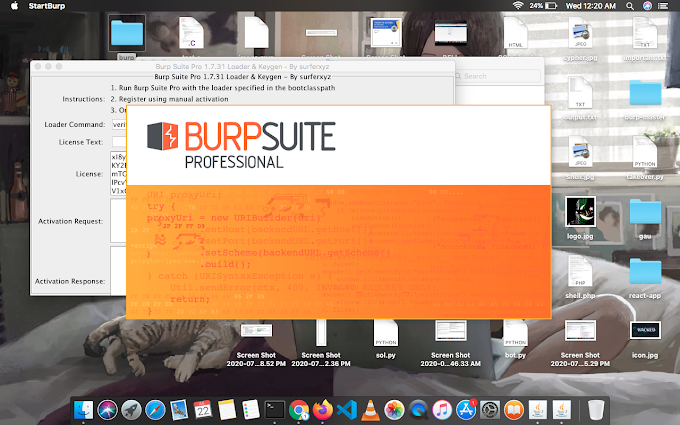Select bot.py on the desktop
Viewport: 680px width, 425px height.
point(516,333)
